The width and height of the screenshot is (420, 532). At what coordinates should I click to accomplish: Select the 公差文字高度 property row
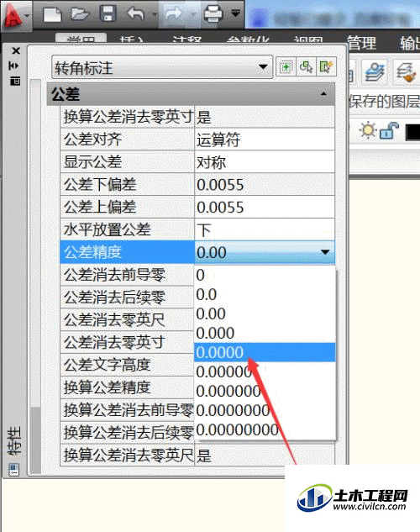coord(127,365)
